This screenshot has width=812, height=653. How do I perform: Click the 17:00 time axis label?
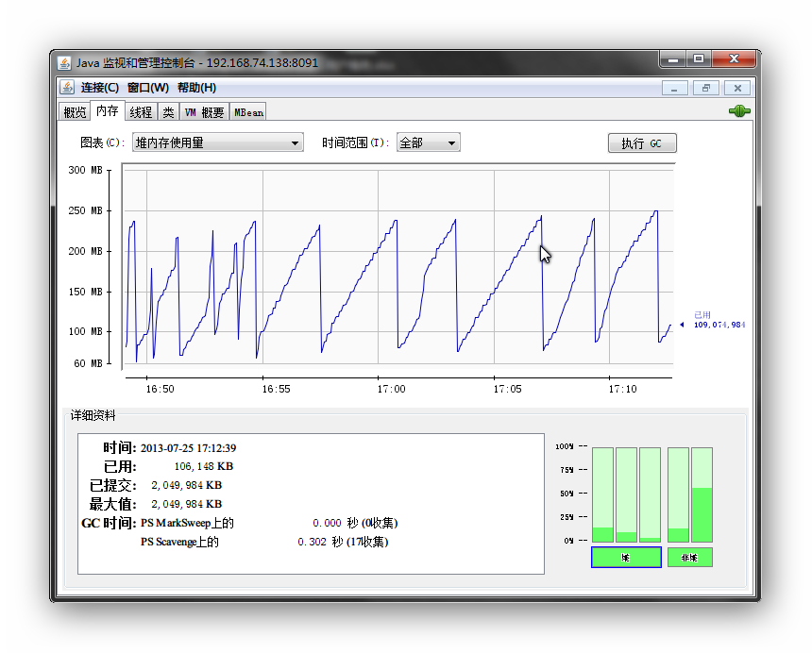(x=391, y=389)
